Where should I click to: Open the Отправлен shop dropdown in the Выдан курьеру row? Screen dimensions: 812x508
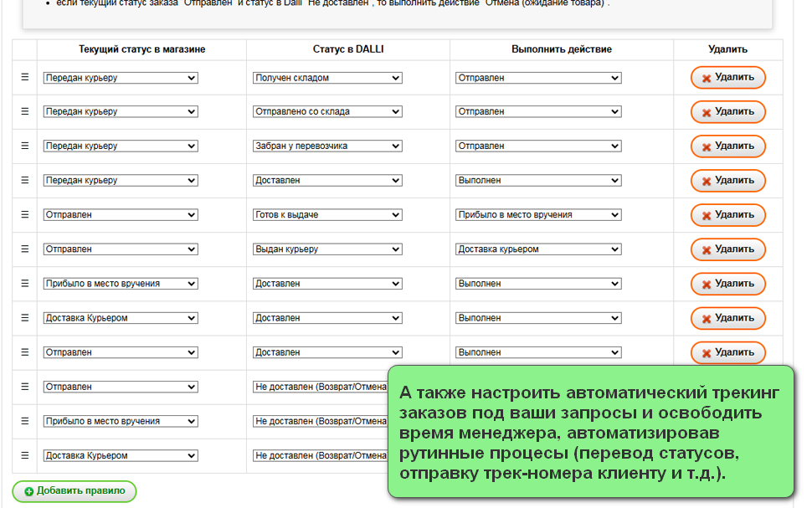tap(121, 249)
